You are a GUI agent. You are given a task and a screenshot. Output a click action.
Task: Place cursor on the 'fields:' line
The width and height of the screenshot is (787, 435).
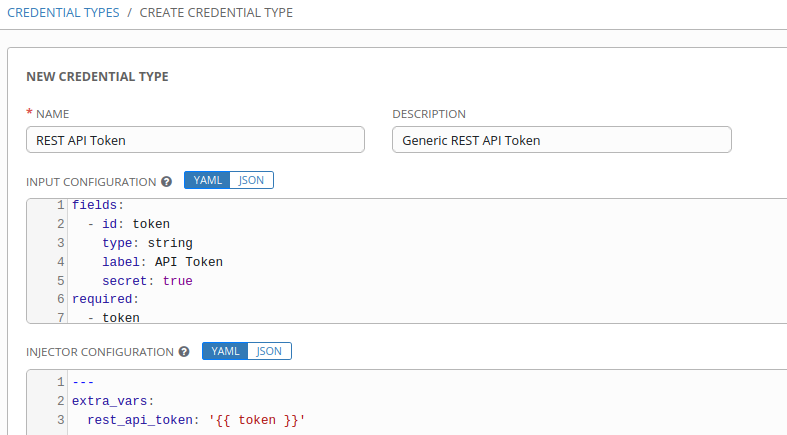97,205
